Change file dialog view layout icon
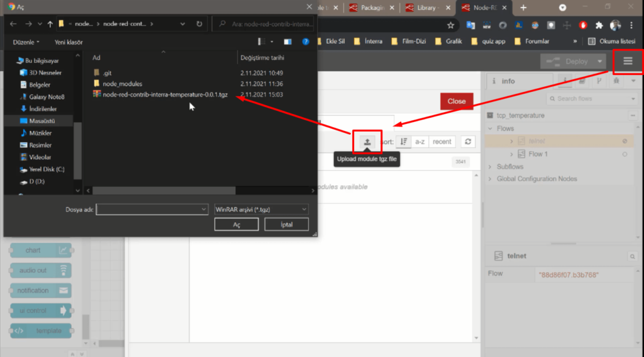 coord(262,42)
